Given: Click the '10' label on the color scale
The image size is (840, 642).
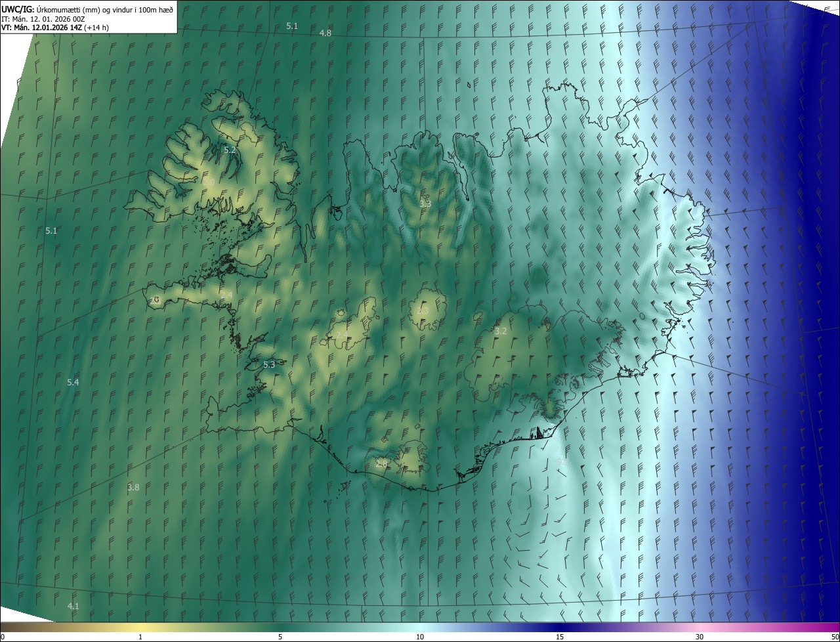Looking at the screenshot, I should click(420, 637).
